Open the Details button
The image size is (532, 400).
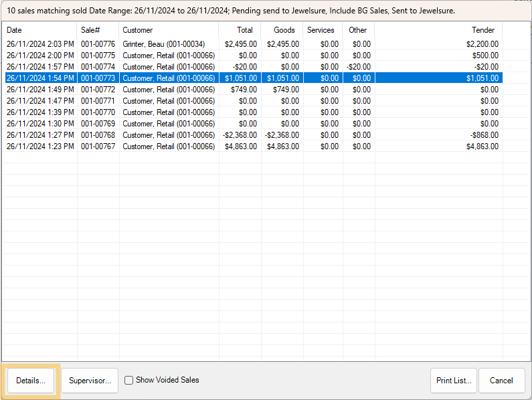31,381
